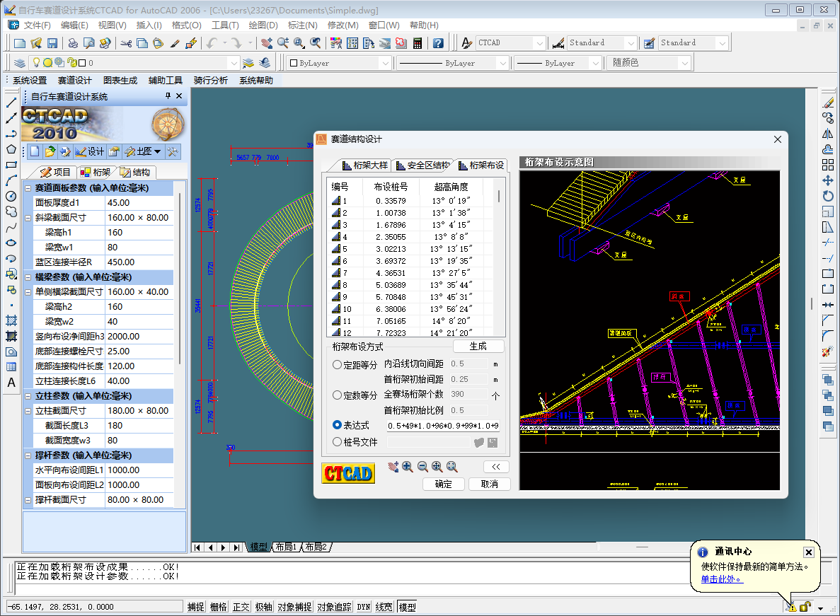Screen dimensions: 840x616
Task: Click the calculator icon in main toolbar
Action: point(418,43)
